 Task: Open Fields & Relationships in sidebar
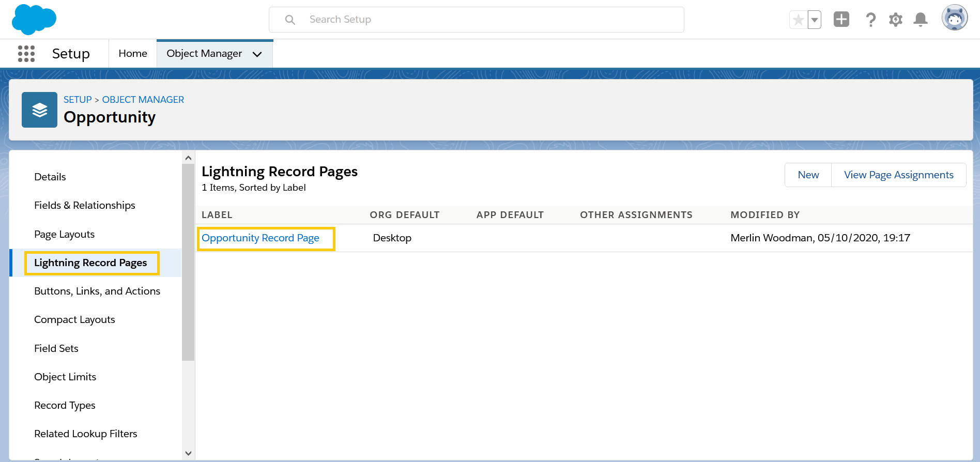coord(84,205)
